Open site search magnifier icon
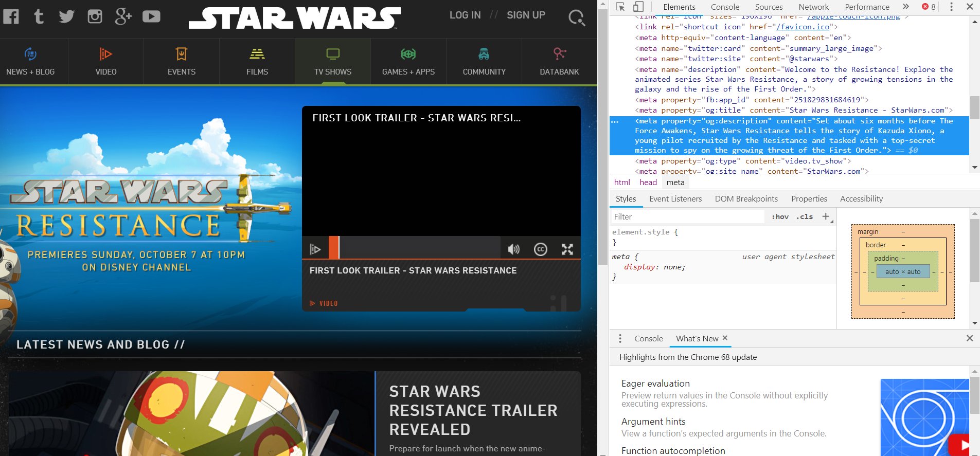 (x=577, y=19)
